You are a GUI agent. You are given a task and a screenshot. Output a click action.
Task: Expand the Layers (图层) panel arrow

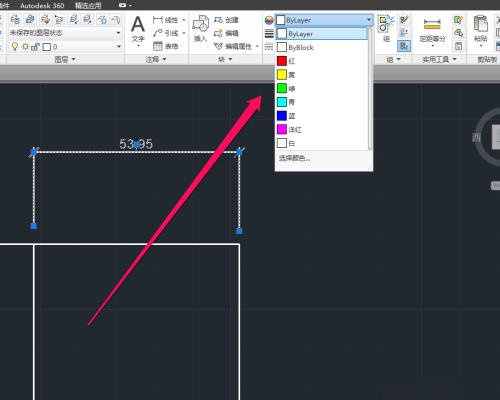(74, 60)
